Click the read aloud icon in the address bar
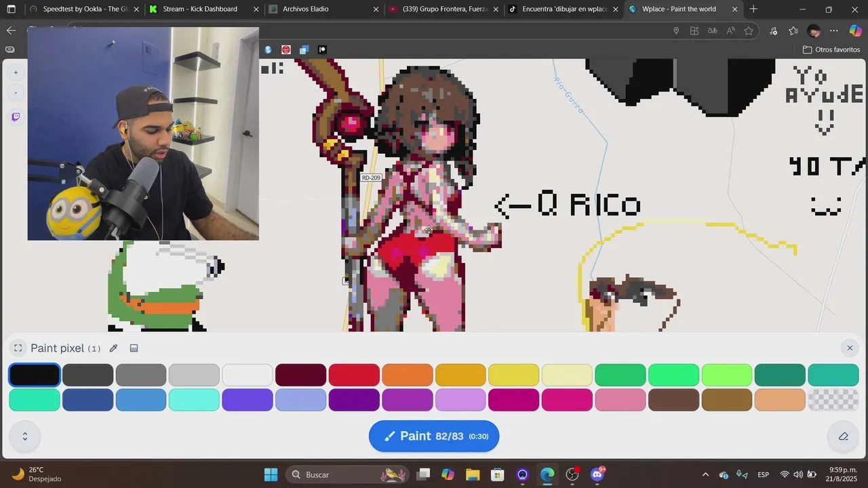This screenshot has height=488, width=868. [x=730, y=30]
